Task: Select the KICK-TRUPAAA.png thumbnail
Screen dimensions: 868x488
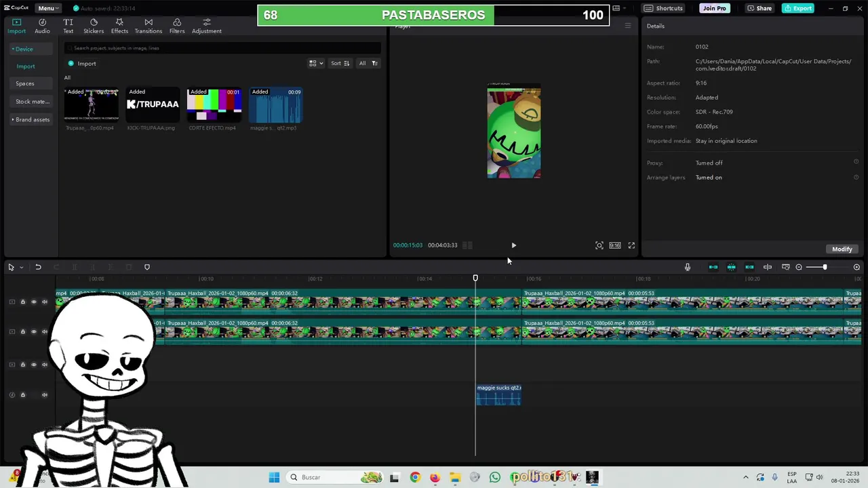Action: [x=153, y=104]
